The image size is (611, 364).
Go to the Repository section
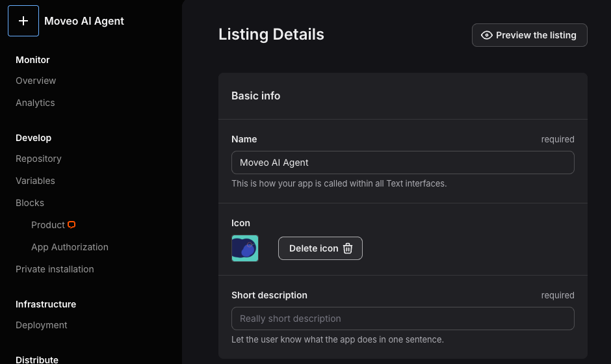pos(38,159)
